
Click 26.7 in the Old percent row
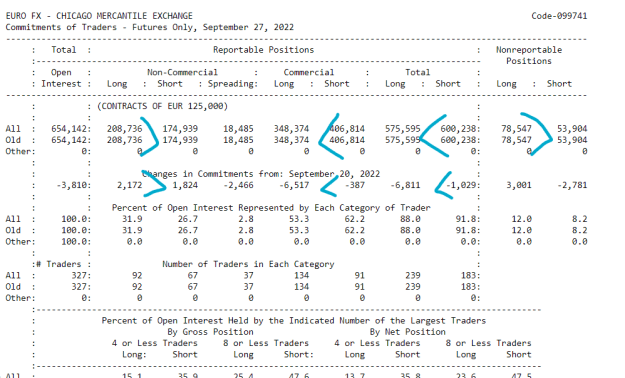click(188, 230)
